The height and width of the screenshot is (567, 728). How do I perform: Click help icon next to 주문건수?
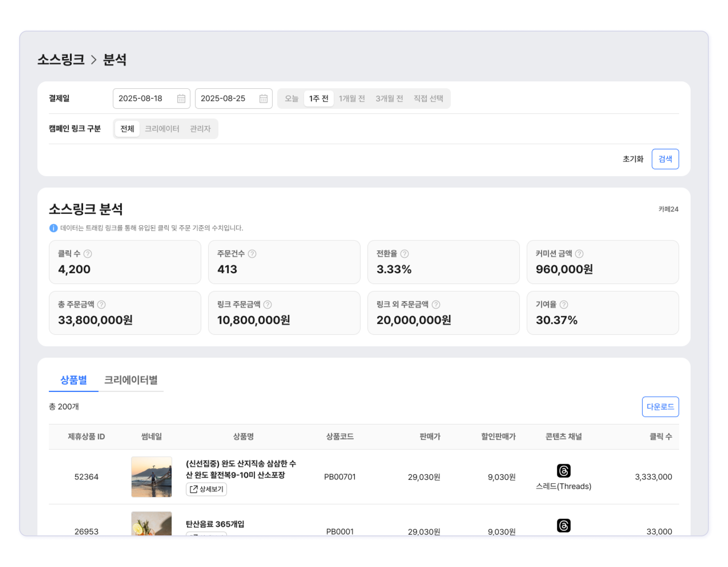(x=252, y=254)
